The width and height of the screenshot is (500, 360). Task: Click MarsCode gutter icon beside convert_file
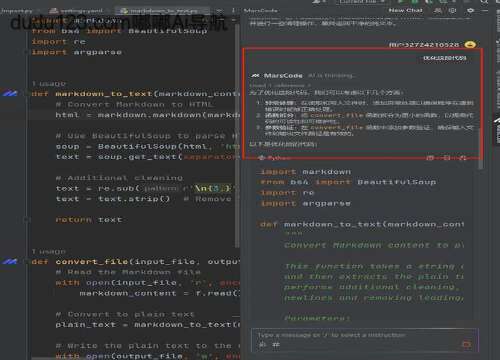tap(10, 261)
